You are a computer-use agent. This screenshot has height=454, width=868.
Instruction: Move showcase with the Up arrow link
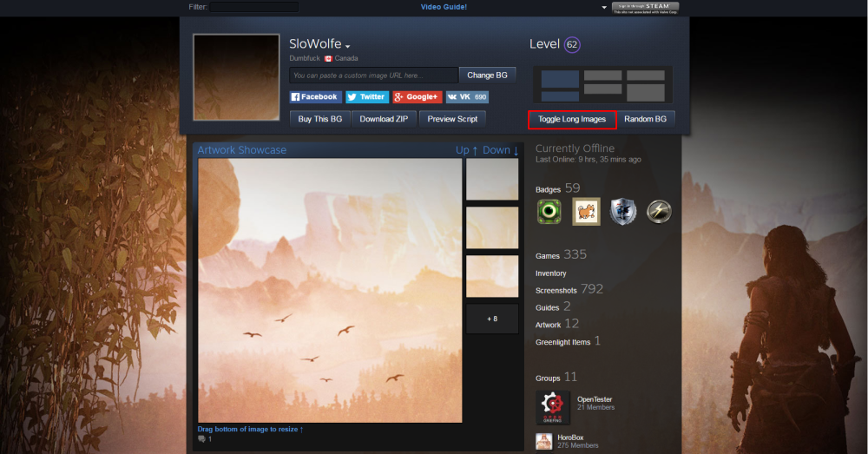pyautogui.click(x=467, y=150)
